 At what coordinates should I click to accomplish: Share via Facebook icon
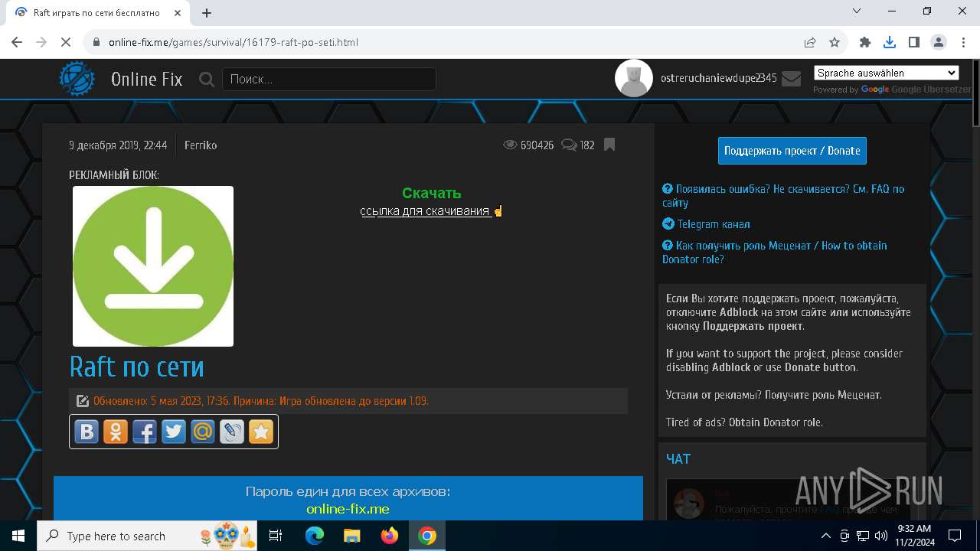point(145,432)
